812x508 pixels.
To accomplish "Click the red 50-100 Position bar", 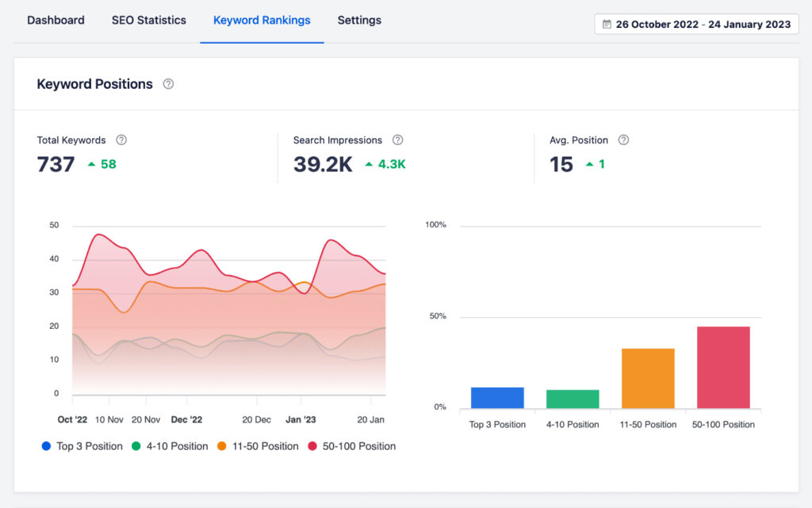I will (x=723, y=367).
